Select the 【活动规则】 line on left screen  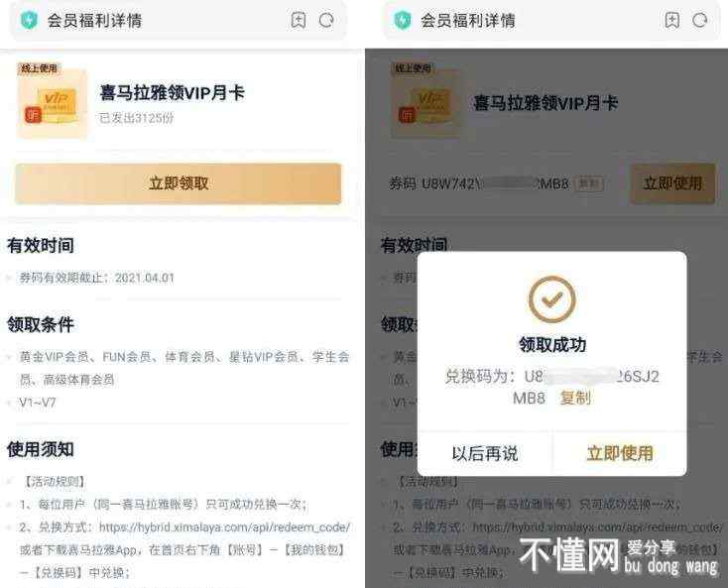pyautogui.click(x=55, y=481)
